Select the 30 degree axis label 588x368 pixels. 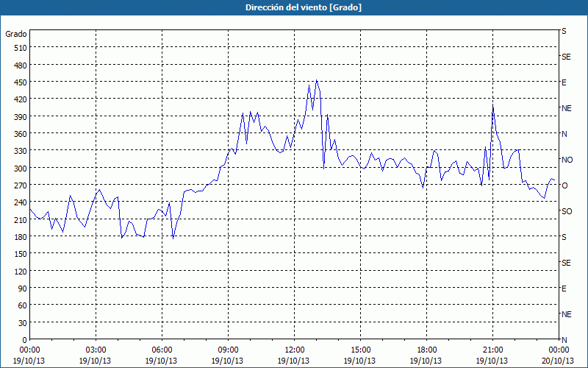[23, 323]
